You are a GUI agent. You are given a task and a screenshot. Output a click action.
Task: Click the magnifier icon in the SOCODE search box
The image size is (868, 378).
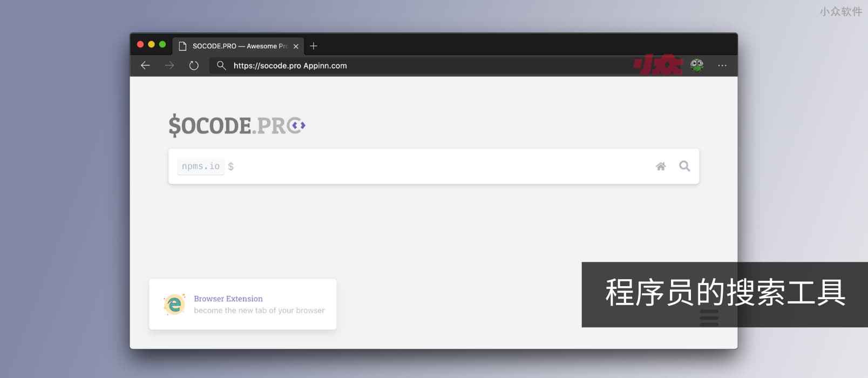click(x=684, y=166)
